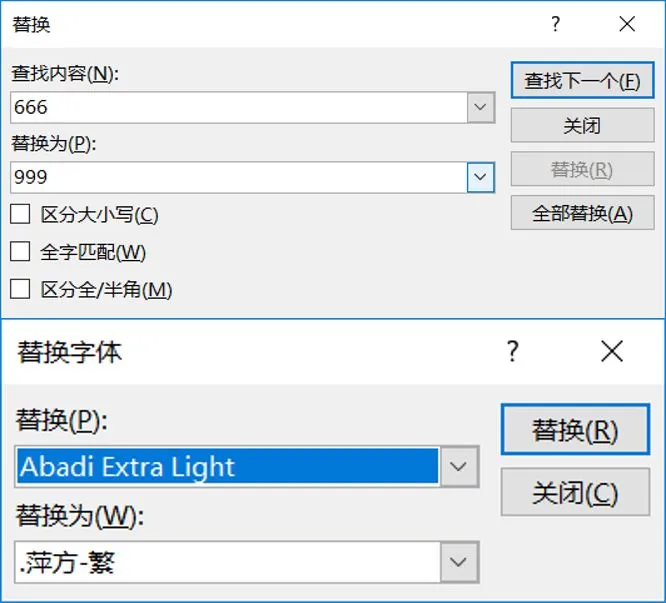Viewport: 666px width, 603px height.
Task: Click the .萍方-繁 replacement font field
Action: pyautogui.click(x=227, y=562)
